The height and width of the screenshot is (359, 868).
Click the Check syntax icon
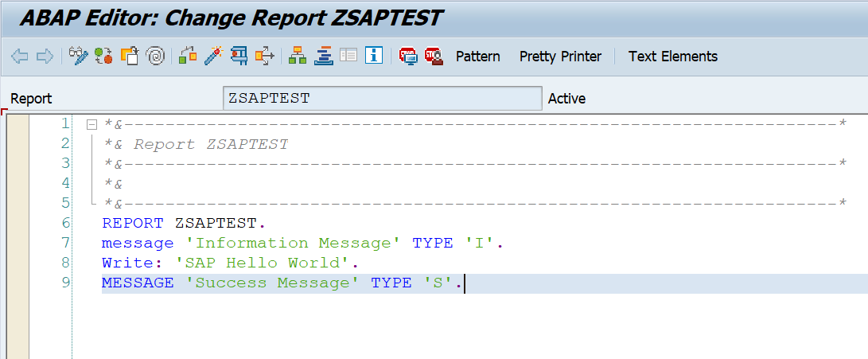click(x=189, y=56)
